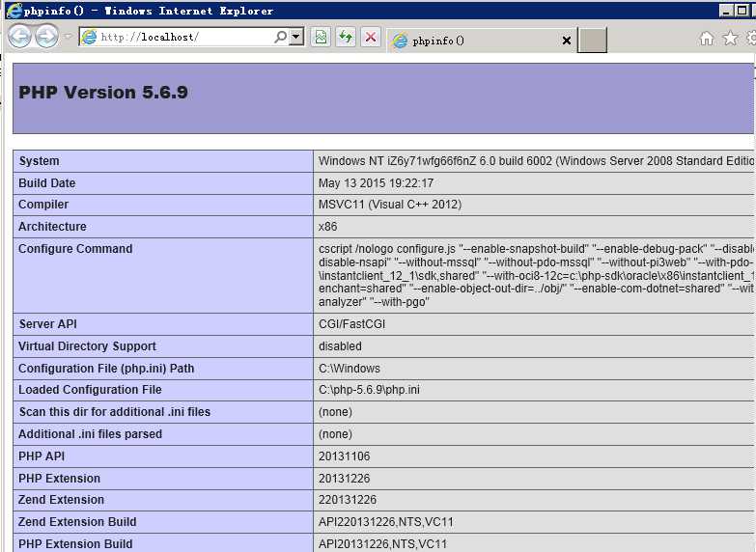Screen dimensions: 756x552
Task: Click the cscript /nologo configure.js command text
Action: tap(536, 275)
